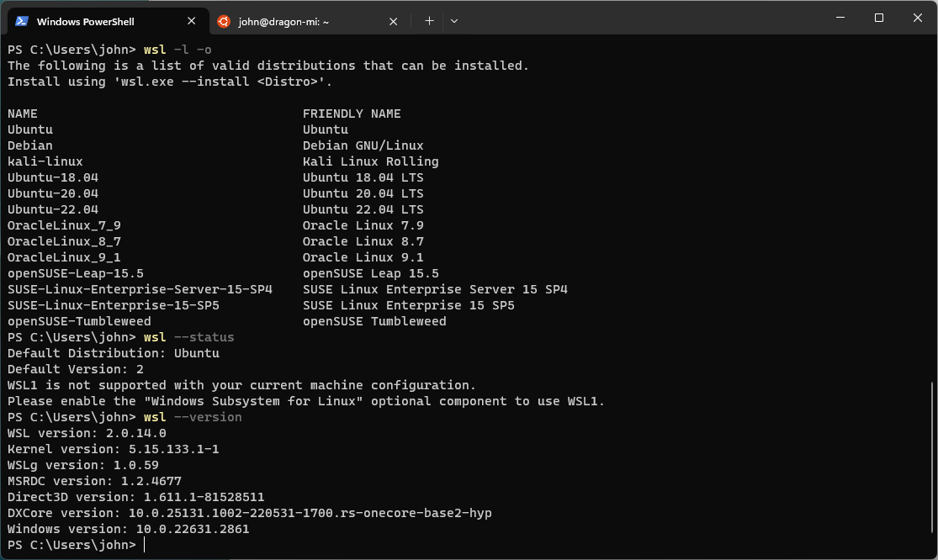Click the Ubuntu-22.04 distribution name
The width and height of the screenshot is (938, 560).
click(x=54, y=209)
